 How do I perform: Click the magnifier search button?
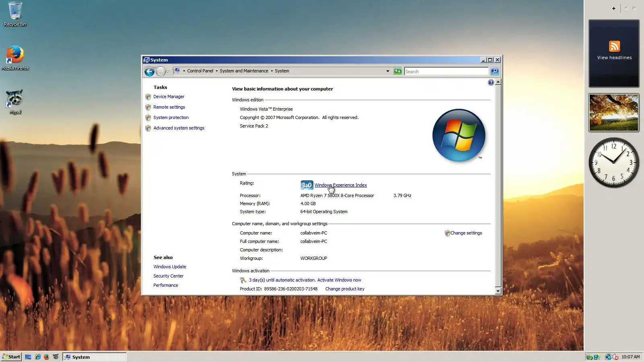tap(495, 71)
